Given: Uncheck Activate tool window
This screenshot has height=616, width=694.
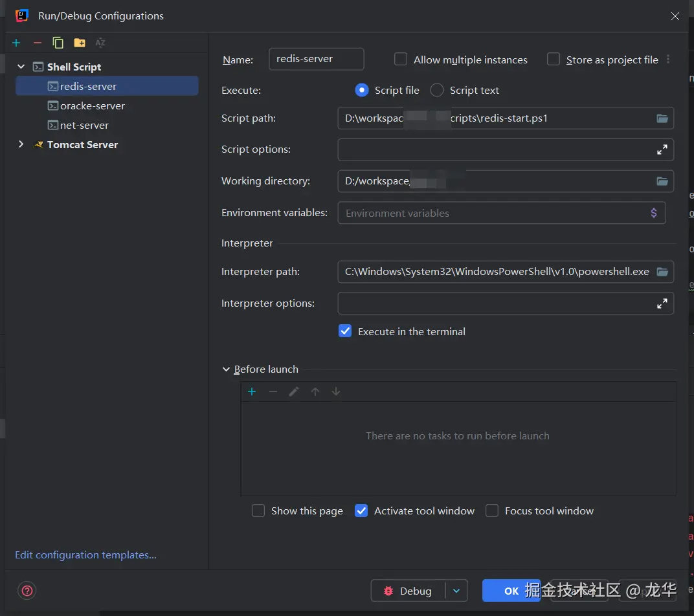Looking at the screenshot, I should coord(361,511).
